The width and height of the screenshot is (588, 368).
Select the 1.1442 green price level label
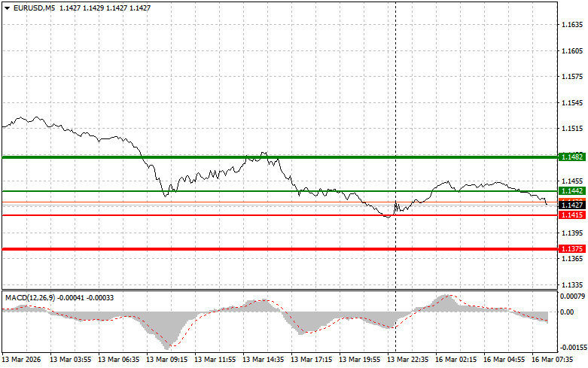[572, 191]
